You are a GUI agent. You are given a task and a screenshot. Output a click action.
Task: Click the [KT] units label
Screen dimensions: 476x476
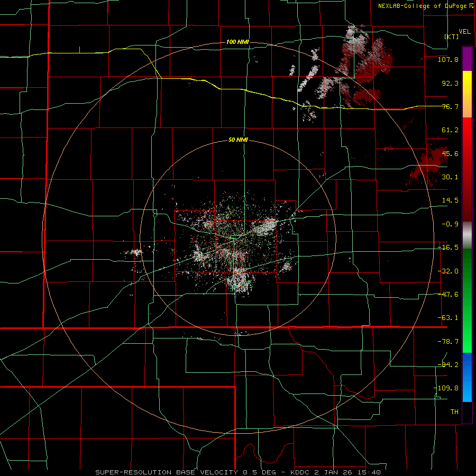tap(452, 36)
